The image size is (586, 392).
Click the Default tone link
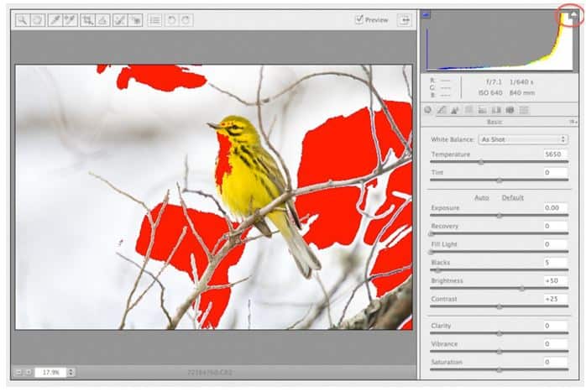pyautogui.click(x=512, y=198)
